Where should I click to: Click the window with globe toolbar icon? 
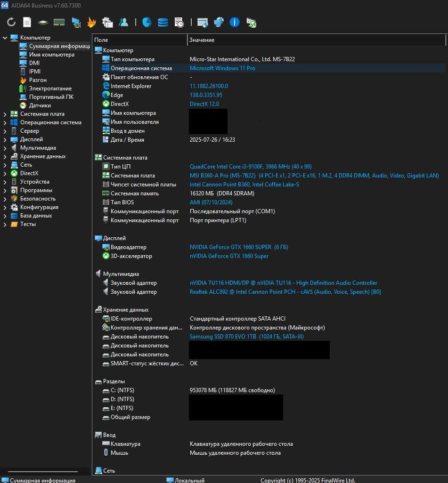(x=203, y=23)
